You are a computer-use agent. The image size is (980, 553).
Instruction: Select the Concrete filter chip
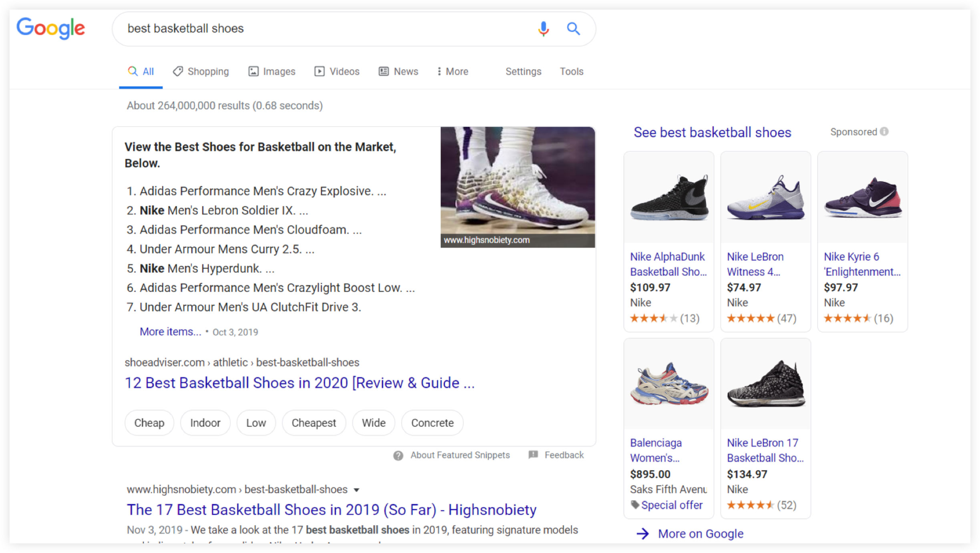[x=432, y=423]
